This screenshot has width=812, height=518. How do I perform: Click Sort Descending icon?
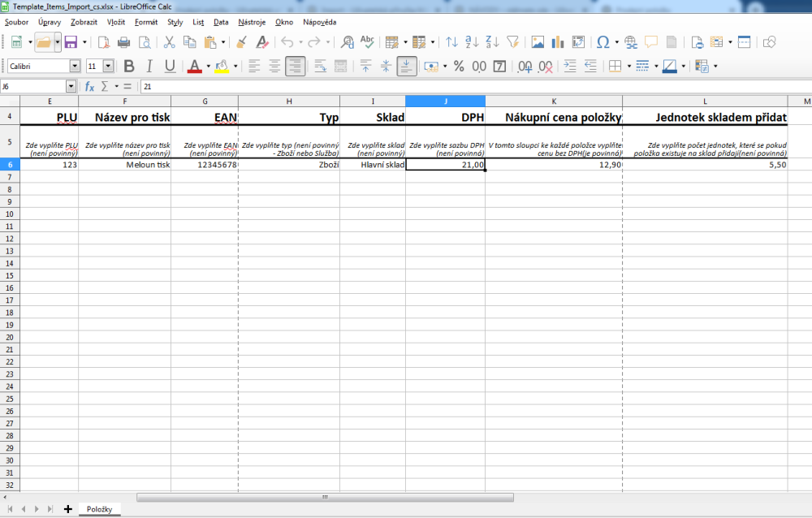tap(493, 42)
